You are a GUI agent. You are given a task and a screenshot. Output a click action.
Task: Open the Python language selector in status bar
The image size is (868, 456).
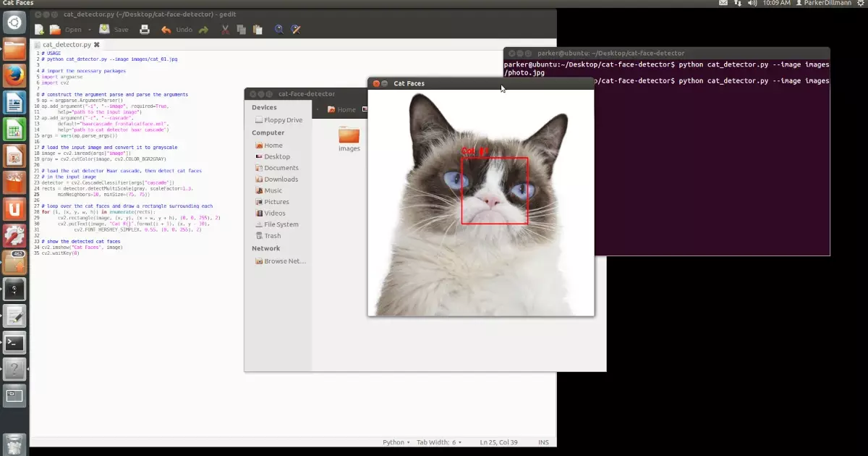[x=396, y=442]
